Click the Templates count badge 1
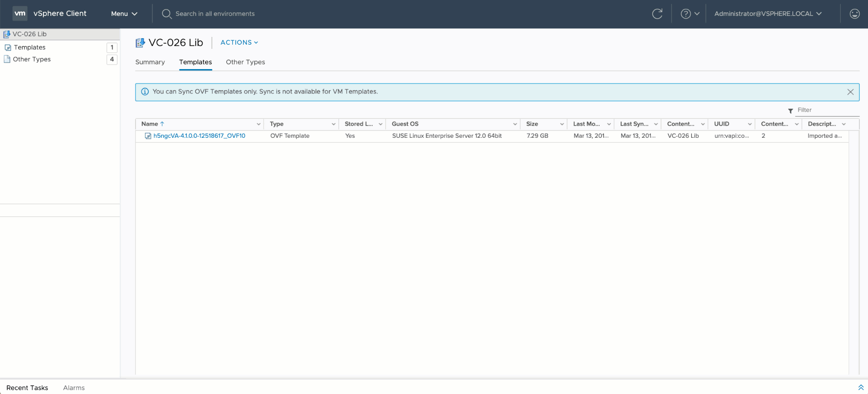 [112, 47]
